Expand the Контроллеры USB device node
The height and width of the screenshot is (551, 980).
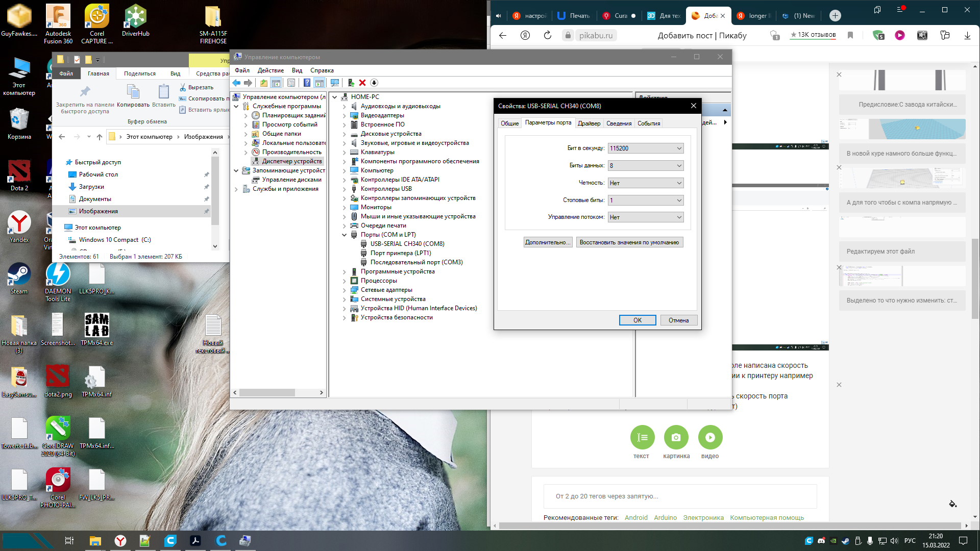pyautogui.click(x=344, y=189)
